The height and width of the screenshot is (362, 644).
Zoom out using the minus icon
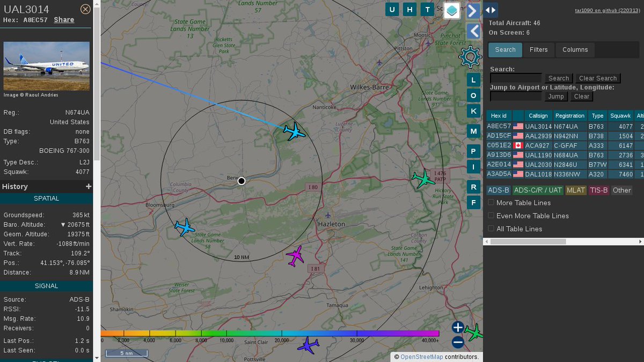click(457, 342)
